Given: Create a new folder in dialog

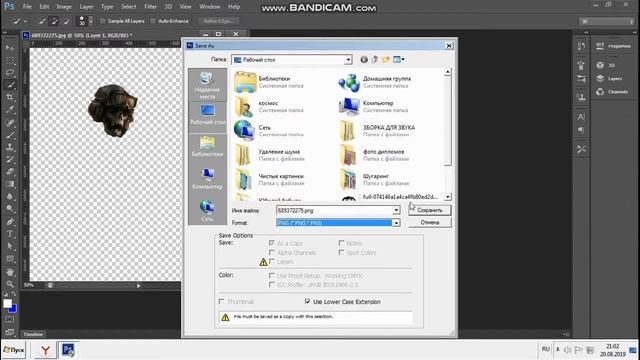Looking at the screenshot, I should [386, 60].
